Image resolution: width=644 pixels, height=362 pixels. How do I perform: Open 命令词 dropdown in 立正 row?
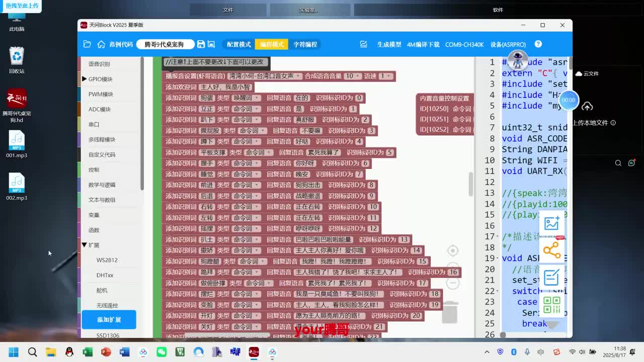point(246,109)
